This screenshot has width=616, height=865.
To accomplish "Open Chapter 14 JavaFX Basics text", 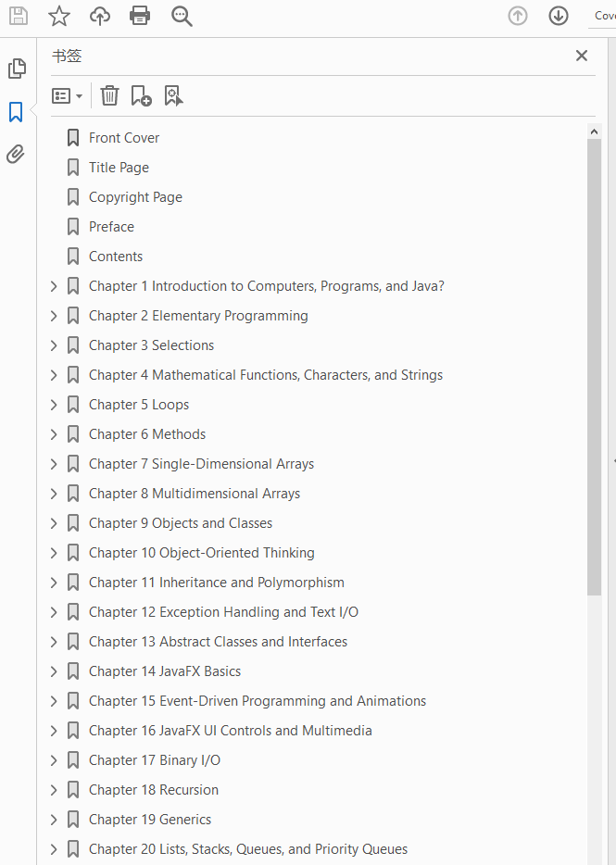I will (165, 672).
